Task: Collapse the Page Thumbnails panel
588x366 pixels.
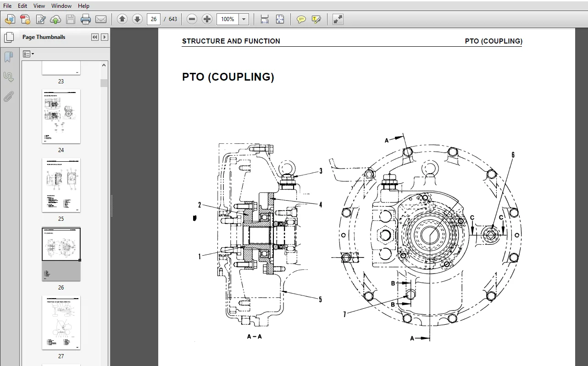Action: coord(95,37)
